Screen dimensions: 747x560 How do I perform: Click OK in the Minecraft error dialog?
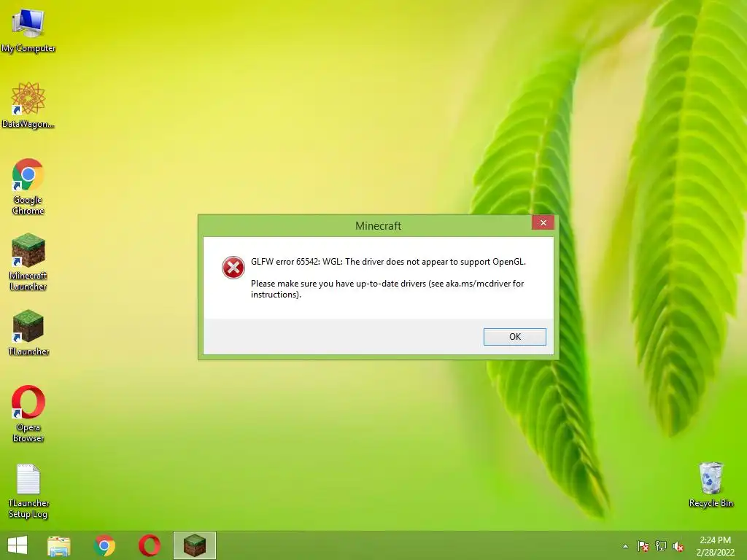514,337
